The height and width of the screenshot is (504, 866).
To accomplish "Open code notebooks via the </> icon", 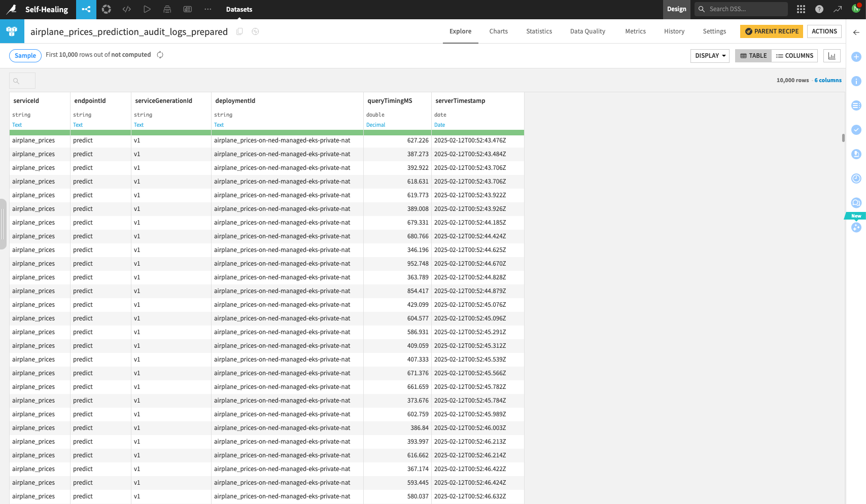I will [x=126, y=9].
